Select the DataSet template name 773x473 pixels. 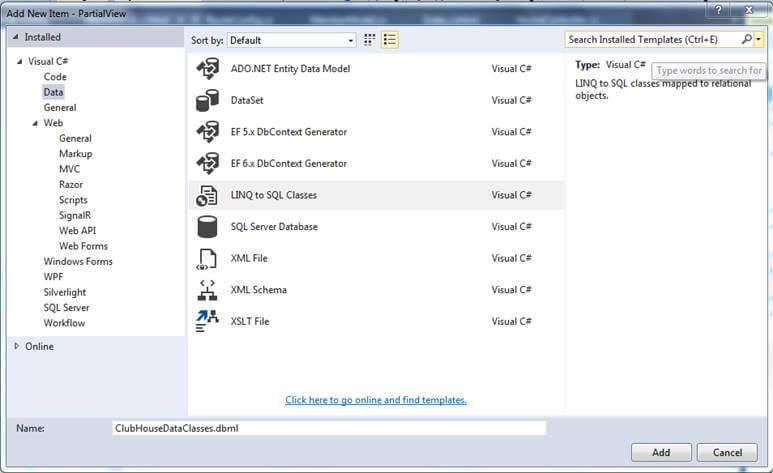247,100
